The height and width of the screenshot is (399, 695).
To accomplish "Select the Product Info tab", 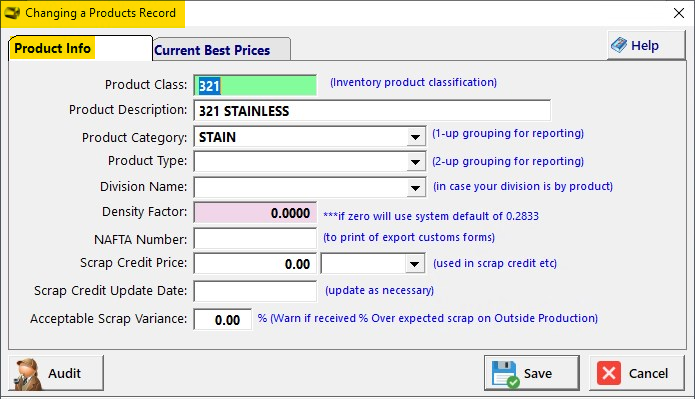I will point(53,48).
